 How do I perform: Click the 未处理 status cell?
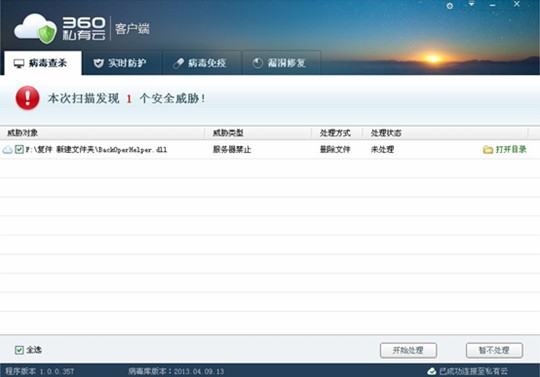[x=382, y=149]
